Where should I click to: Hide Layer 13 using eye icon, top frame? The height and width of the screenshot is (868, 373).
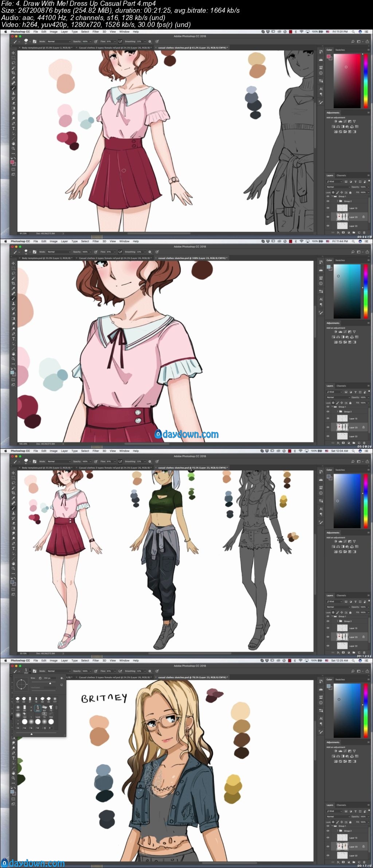click(x=328, y=208)
